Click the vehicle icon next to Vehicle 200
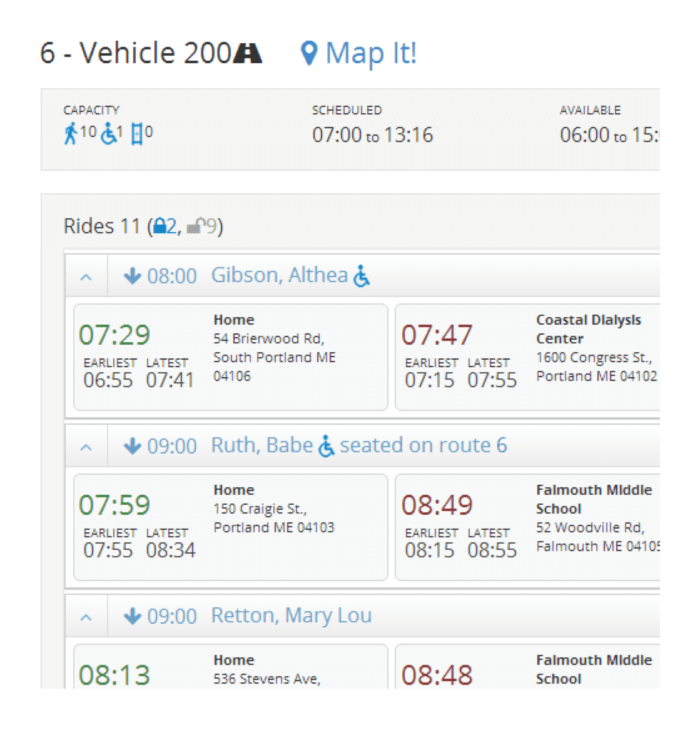 [x=249, y=53]
